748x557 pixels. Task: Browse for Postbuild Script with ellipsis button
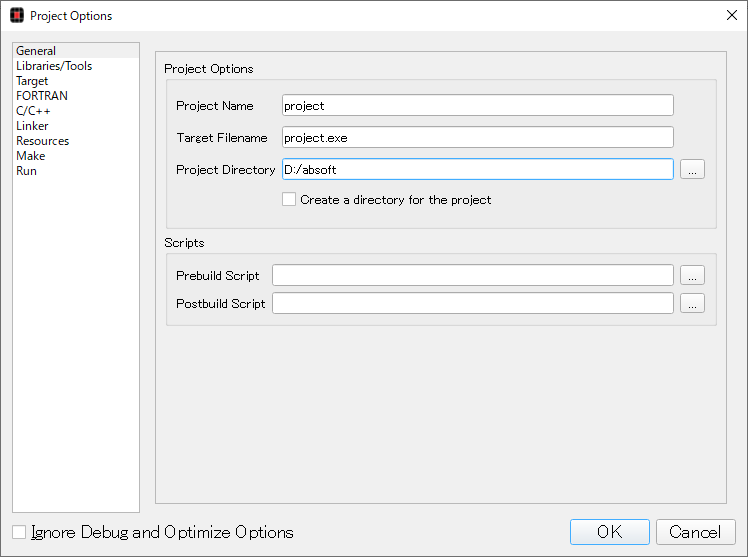[x=692, y=303]
